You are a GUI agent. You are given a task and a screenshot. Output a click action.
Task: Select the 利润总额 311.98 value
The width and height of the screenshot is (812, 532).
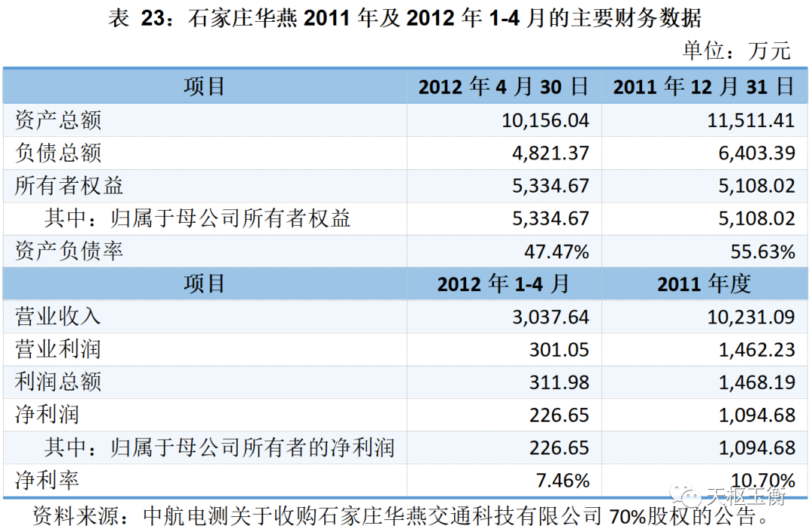click(x=559, y=382)
